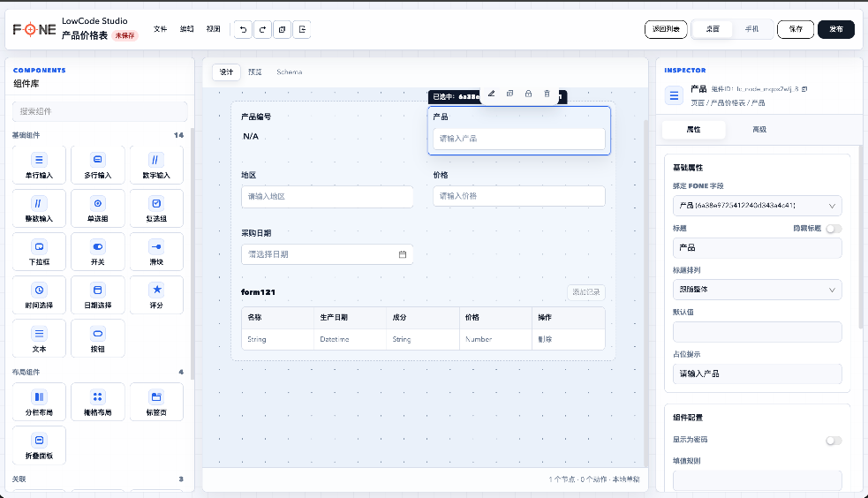868x498 pixels.
Task: Add the 折叠面板 layout component
Action: click(x=40, y=445)
